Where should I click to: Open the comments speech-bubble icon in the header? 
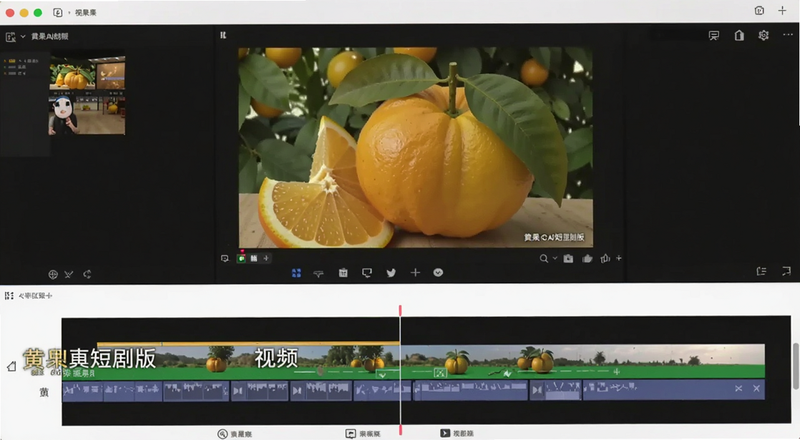point(714,35)
